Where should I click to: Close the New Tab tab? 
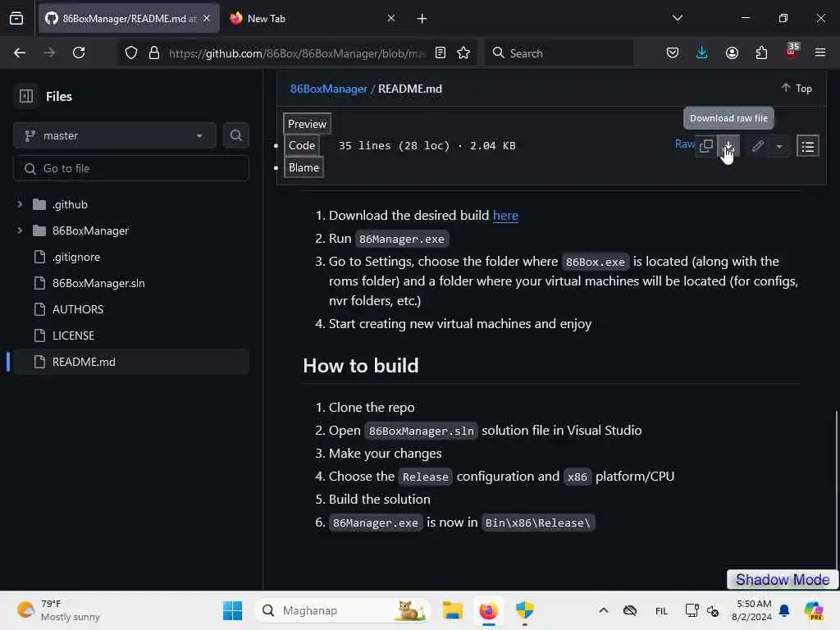(391, 18)
